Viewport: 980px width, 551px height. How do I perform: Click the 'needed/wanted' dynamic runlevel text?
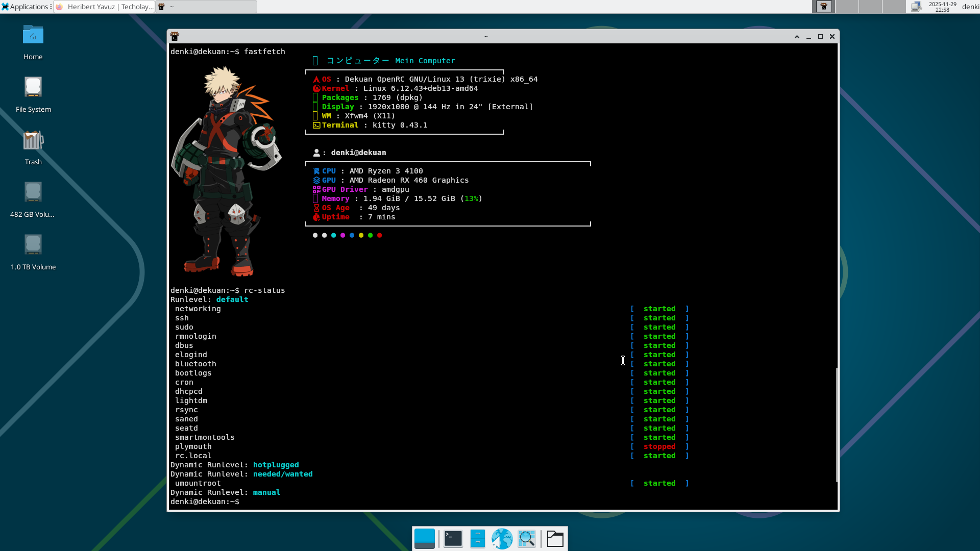coord(283,474)
